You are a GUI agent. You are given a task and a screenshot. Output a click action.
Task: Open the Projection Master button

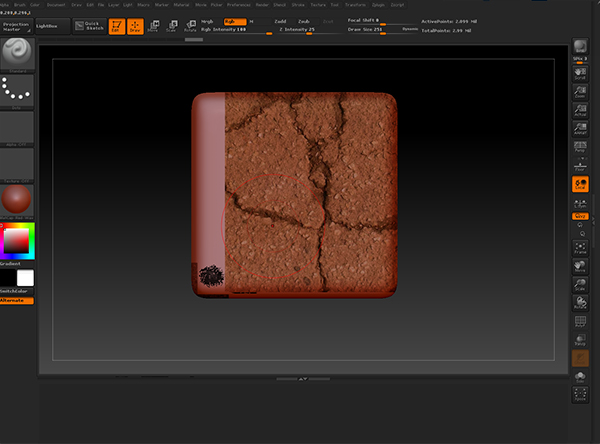point(16,26)
